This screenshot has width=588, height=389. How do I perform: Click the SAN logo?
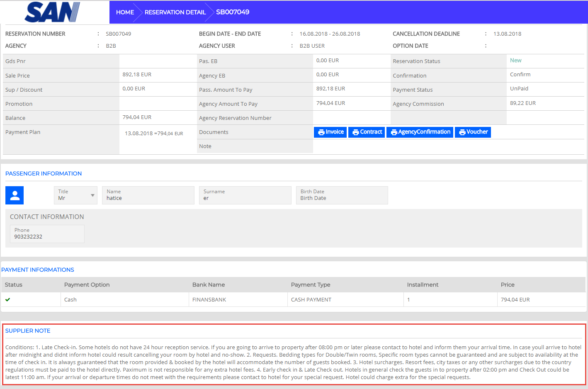(52, 12)
